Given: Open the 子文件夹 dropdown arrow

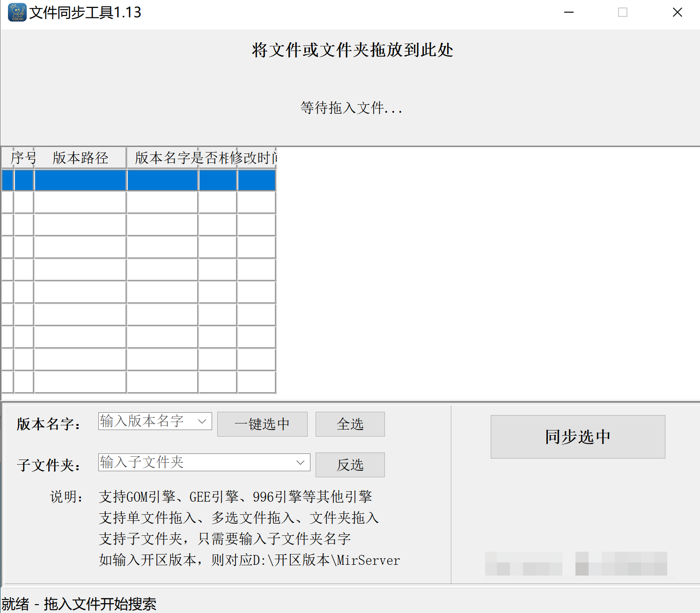Looking at the screenshot, I should (x=301, y=462).
